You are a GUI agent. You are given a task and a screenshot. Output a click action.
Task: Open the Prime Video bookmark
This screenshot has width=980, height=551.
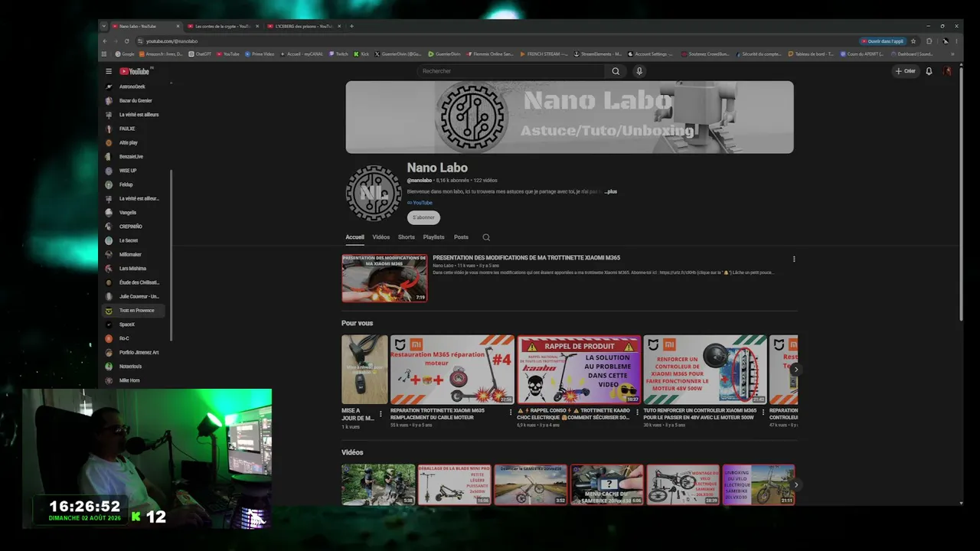[260, 54]
